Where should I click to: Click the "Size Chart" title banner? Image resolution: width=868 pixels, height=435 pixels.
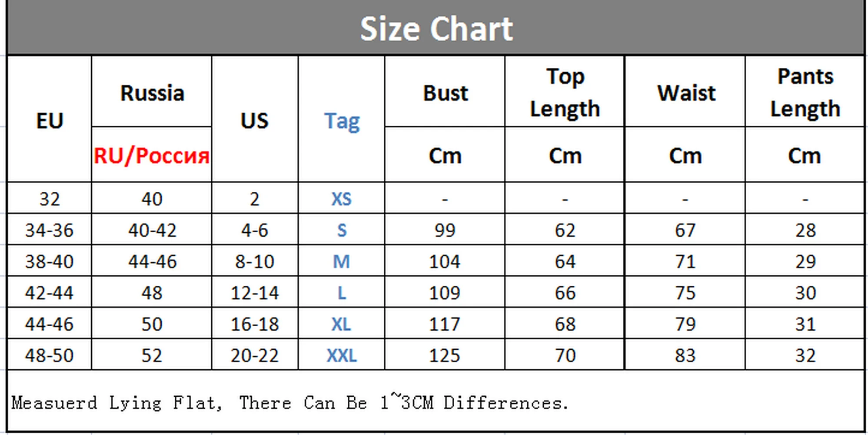(436, 29)
